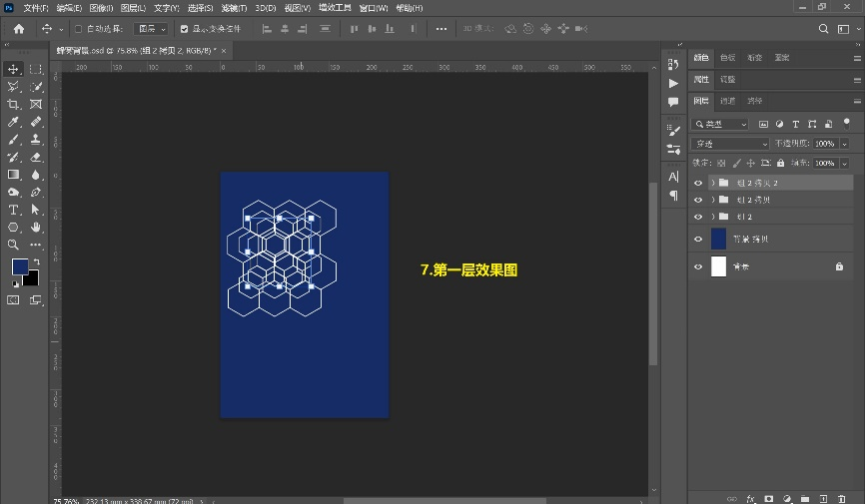Select the Hand tool
The height and width of the screenshot is (504, 865).
click(x=36, y=228)
